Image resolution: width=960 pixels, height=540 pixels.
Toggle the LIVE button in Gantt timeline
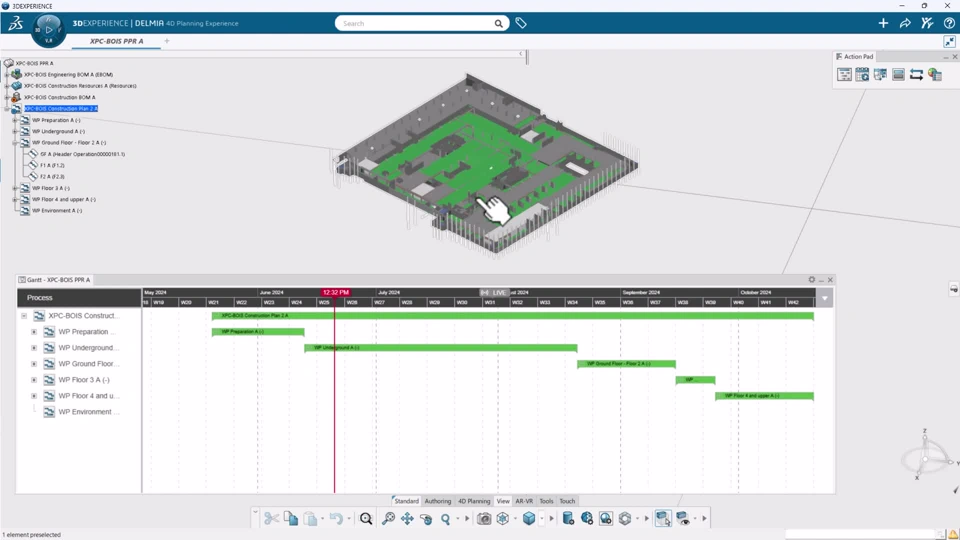(x=493, y=293)
